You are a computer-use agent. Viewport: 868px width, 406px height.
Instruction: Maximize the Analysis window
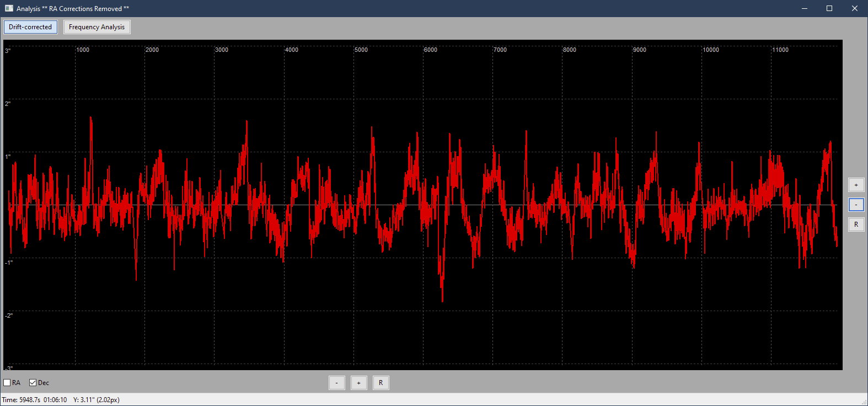coord(829,8)
